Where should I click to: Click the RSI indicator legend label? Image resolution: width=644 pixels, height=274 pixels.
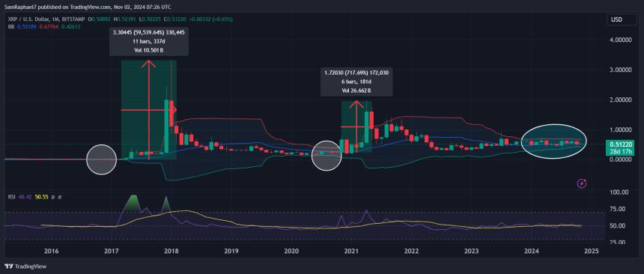(x=12, y=197)
